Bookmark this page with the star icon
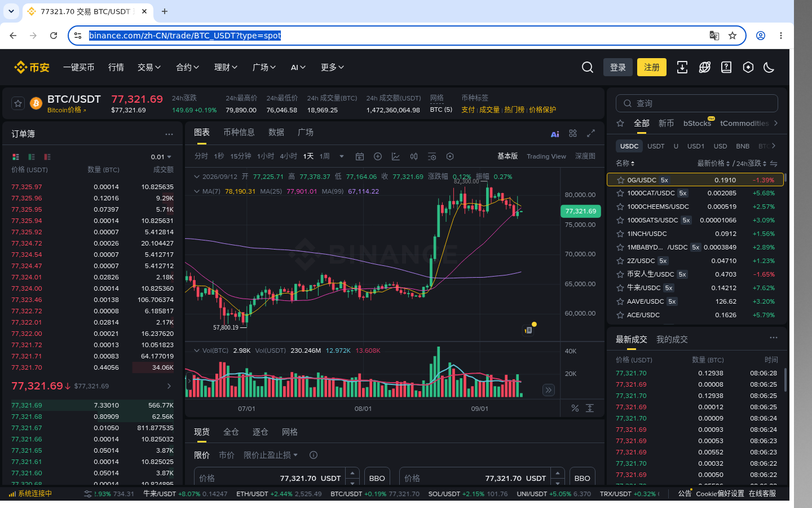Viewport: 812px width, 508px height. 732,36
